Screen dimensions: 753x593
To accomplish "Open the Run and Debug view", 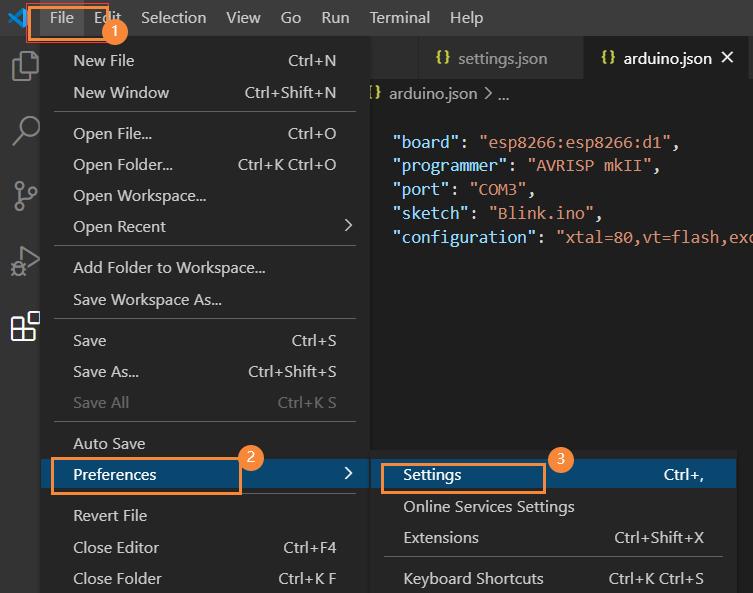I will coord(25,262).
